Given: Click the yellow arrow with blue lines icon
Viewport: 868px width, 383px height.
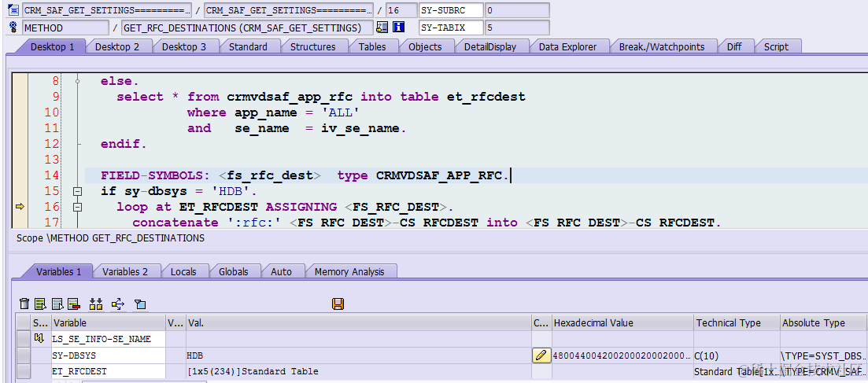Looking at the screenshot, I should pyautogui.click(x=118, y=304).
